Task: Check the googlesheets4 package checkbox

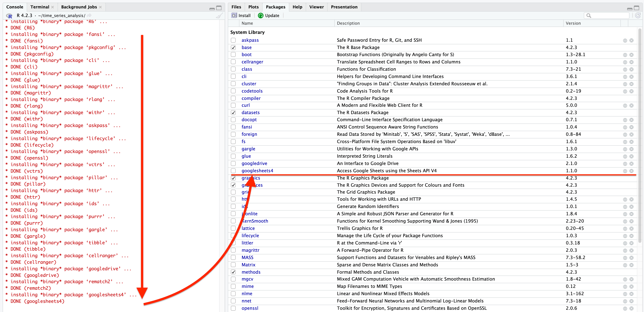Action: 233,171
